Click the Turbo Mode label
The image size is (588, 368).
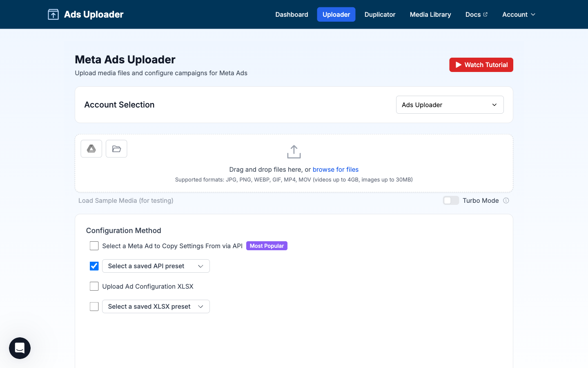coord(481,200)
